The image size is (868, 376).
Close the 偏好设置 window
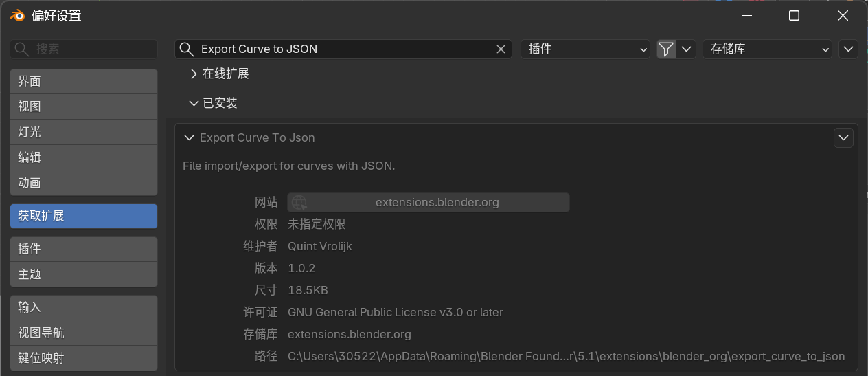click(843, 15)
